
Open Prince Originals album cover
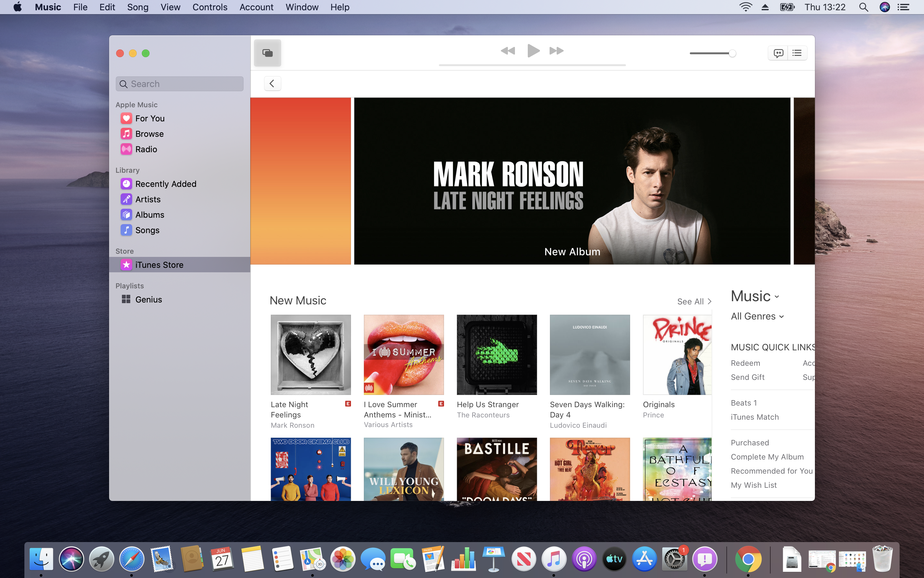tap(677, 355)
